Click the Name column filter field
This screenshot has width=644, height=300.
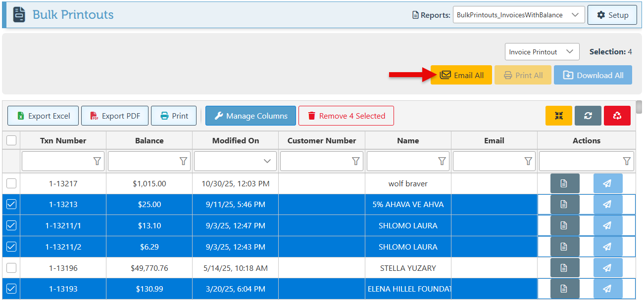click(x=402, y=161)
